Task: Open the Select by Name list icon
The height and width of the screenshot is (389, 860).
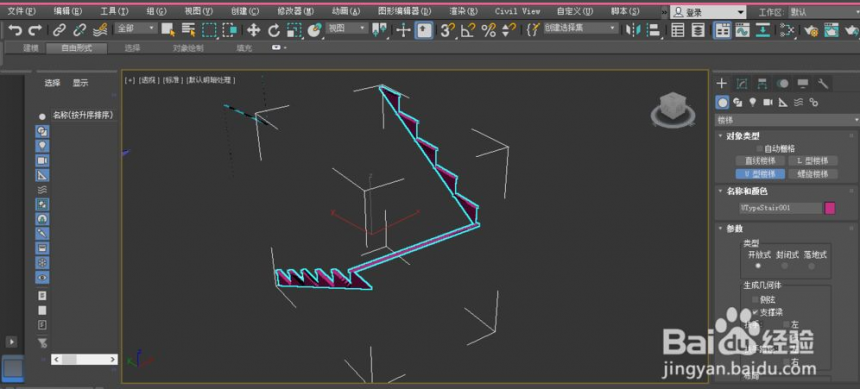Action: [x=188, y=30]
